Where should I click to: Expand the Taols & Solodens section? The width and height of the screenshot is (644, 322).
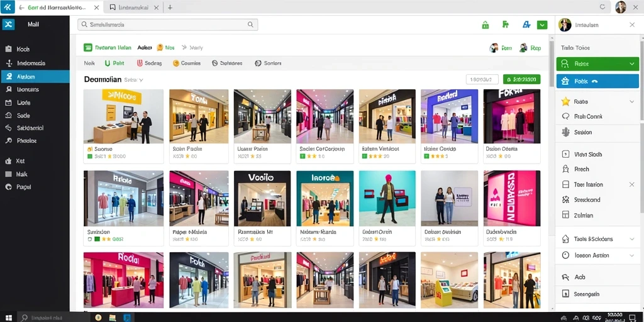click(631, 239)
